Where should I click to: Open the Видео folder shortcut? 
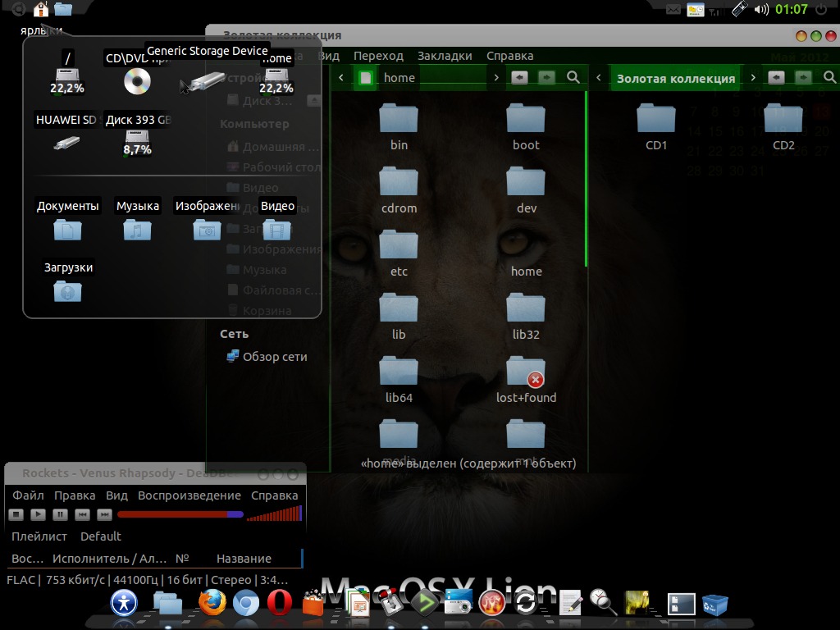tap(276, 231)
